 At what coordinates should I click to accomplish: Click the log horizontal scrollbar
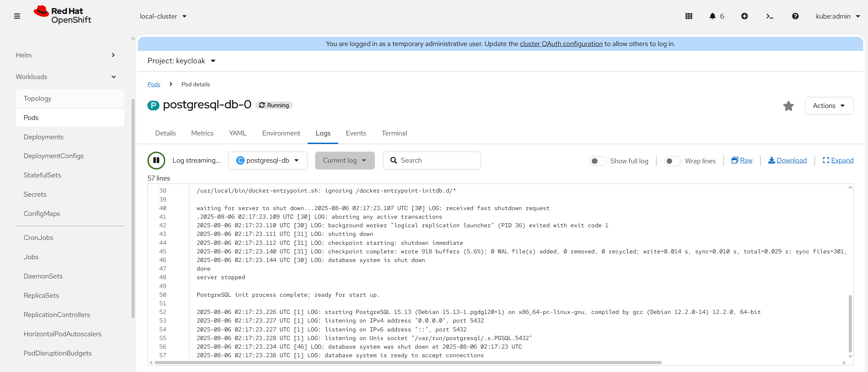tap(408, 362)
